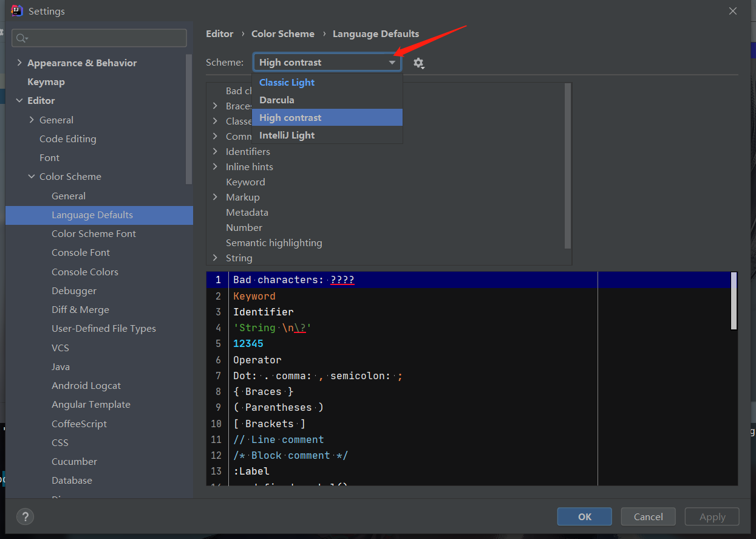Select Language Defaults in sidebar
This screenshot has width=756, height=539.
coord(99,215)
